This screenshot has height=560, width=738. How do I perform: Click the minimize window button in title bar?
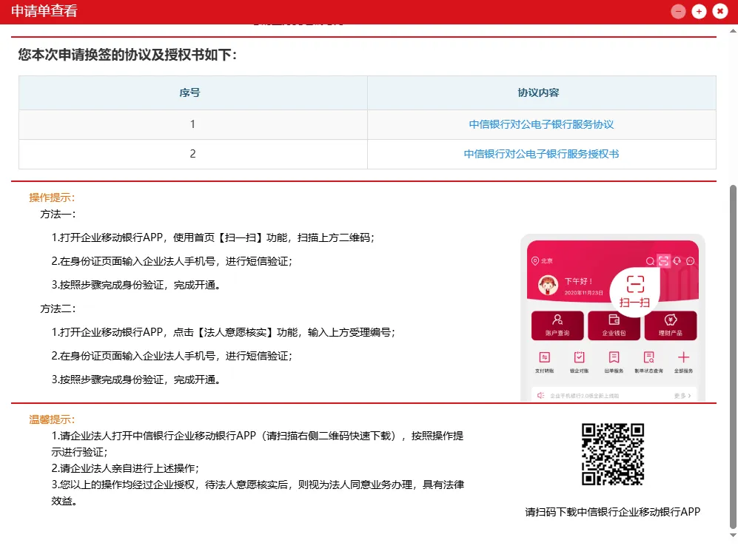click(x=678, y=11)
